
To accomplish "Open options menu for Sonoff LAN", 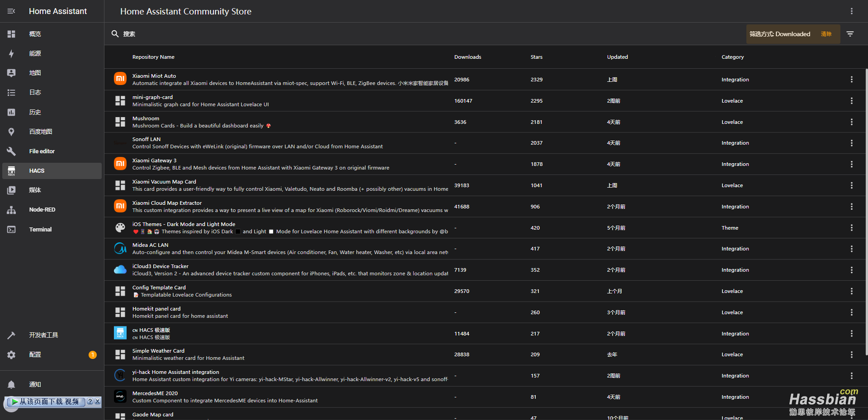I will click(x=851, y=143).
